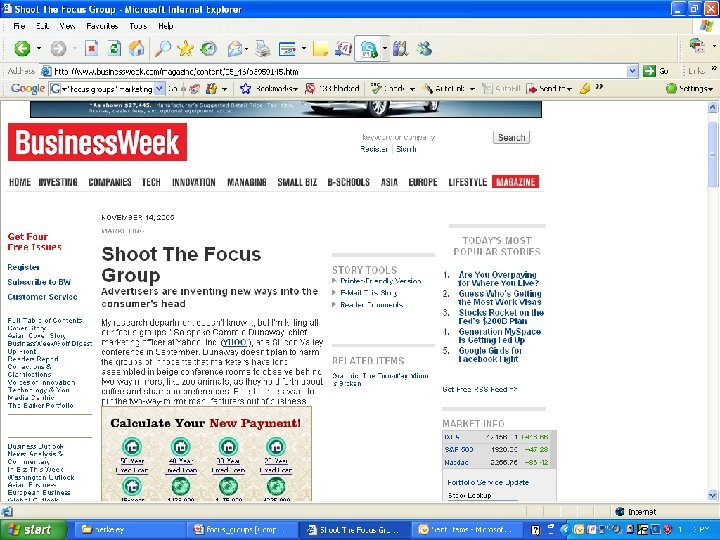Open Google toolbar Bookmarks star
Viewport: 720px width, 540px height.
(x=246, y=88)
